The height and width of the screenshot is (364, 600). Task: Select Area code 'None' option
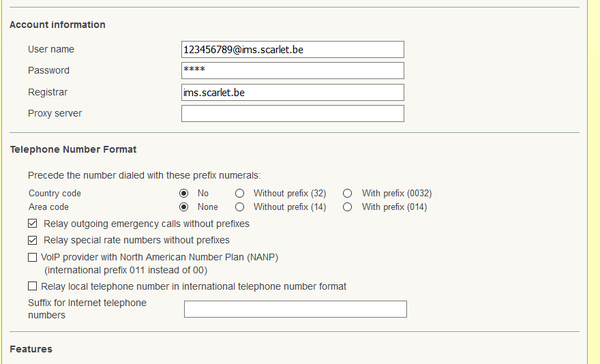183,207
